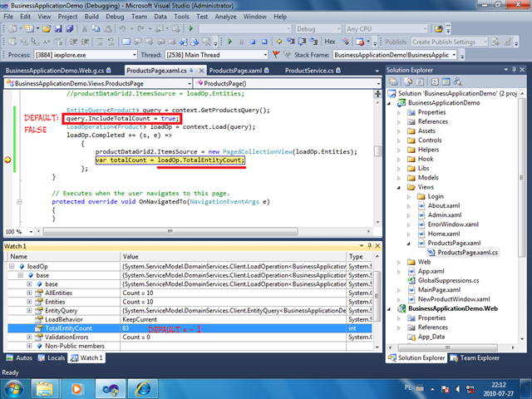Collapse the OnNavigatedTo code outline toggle
Viewport: 532px width, 399px height.
point(19,202)
